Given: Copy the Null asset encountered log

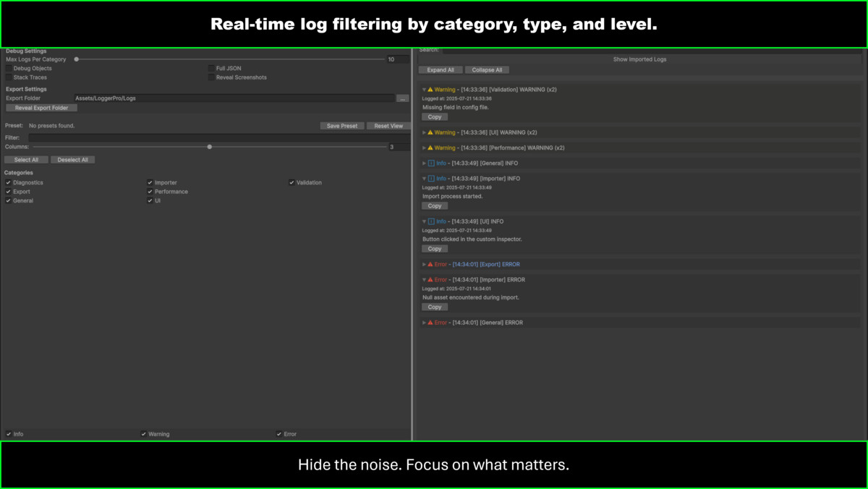Looking at the screenshot, I should 435,307.
